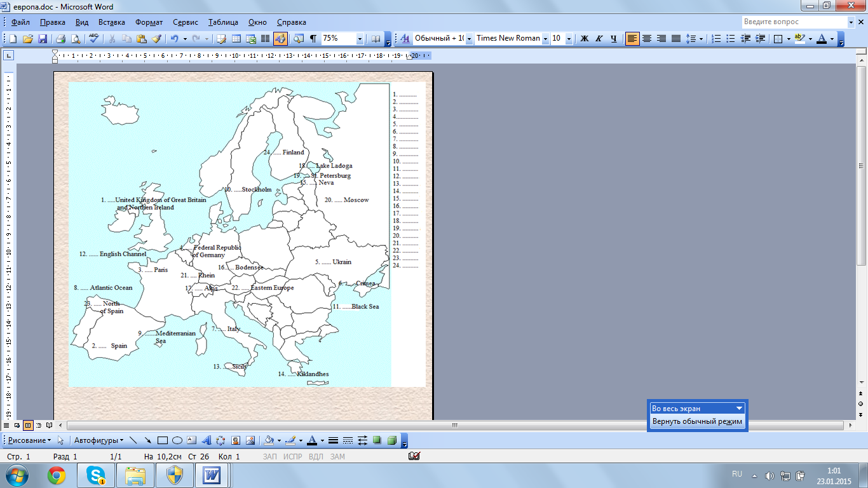Open the Справка menu
Screen dimensions: 868x488
292,22
